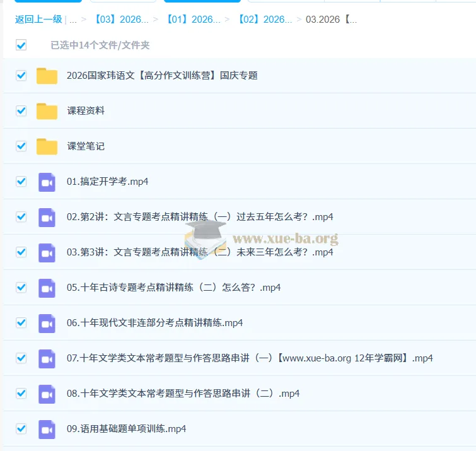Click the video icon of 01.搞定开学考.mp4
476x451 pixels.
tap(47, 182)
